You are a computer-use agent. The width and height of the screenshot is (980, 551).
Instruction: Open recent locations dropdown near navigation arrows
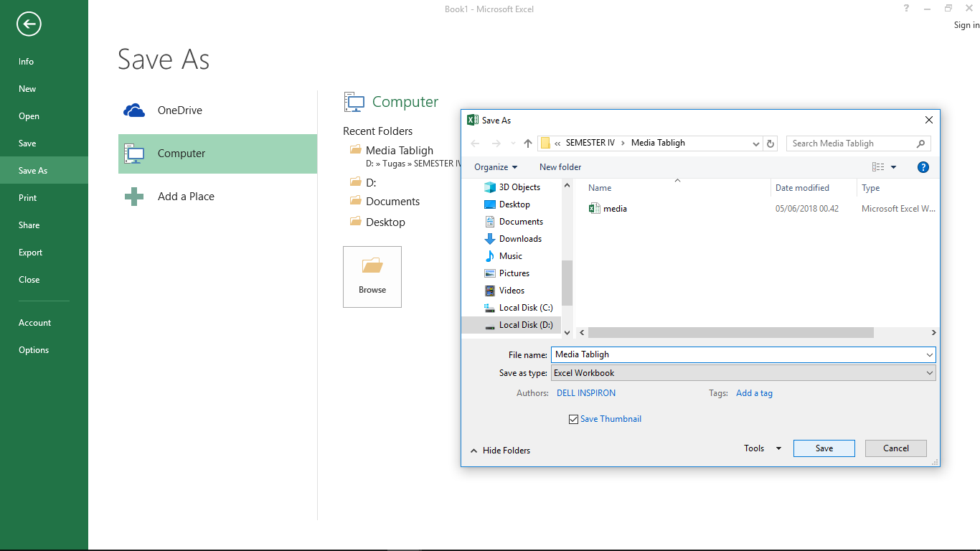tap(513, 143)
